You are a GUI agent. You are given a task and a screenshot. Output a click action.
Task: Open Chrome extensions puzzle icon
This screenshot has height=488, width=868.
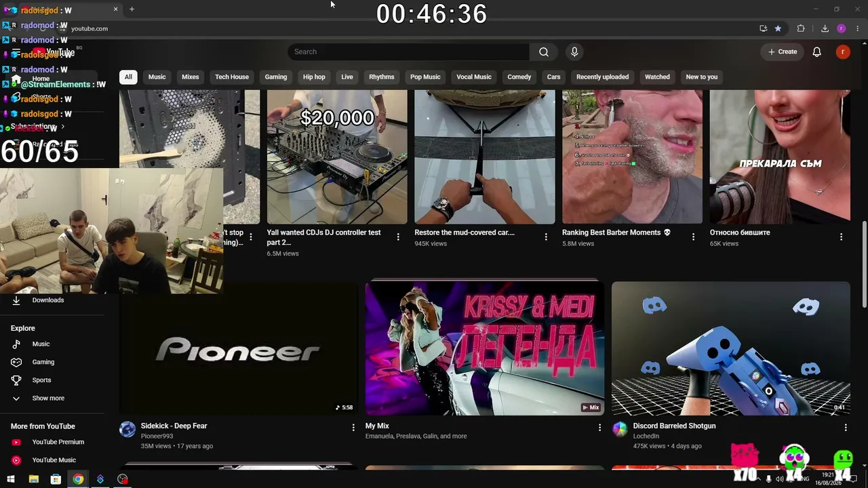point(801,28)
